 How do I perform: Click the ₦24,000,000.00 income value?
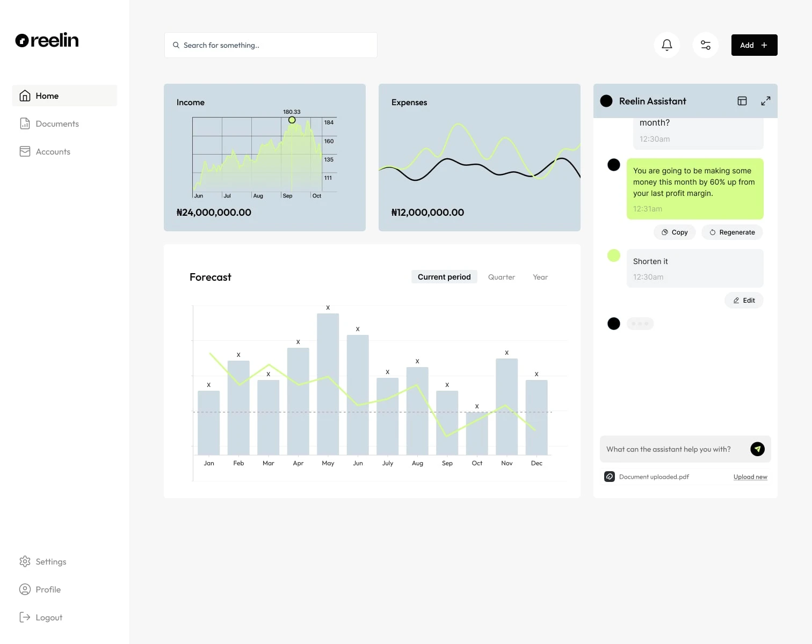[214, 213]
